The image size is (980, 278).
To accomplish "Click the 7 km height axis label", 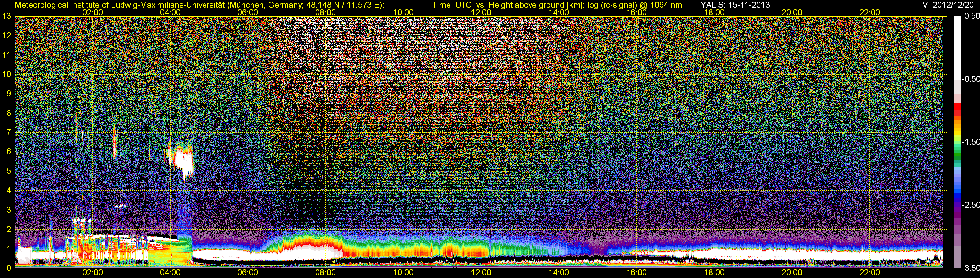I will tap(9, 132).
